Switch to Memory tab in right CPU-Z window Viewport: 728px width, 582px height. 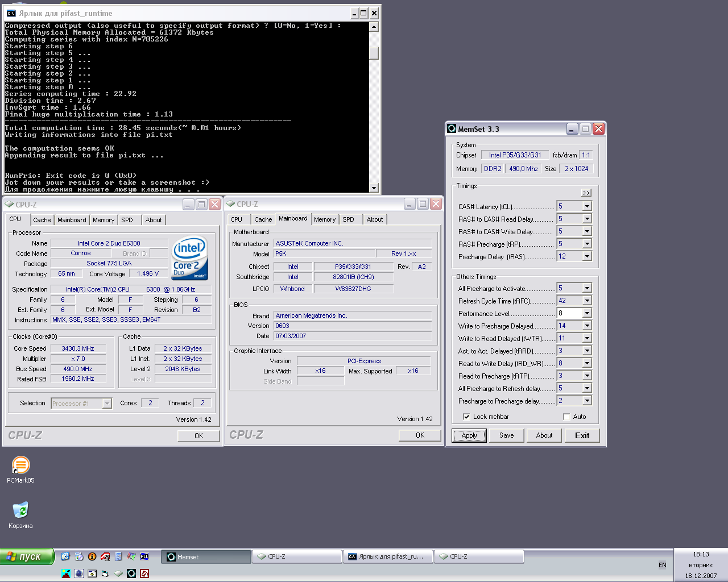(325, 219)
